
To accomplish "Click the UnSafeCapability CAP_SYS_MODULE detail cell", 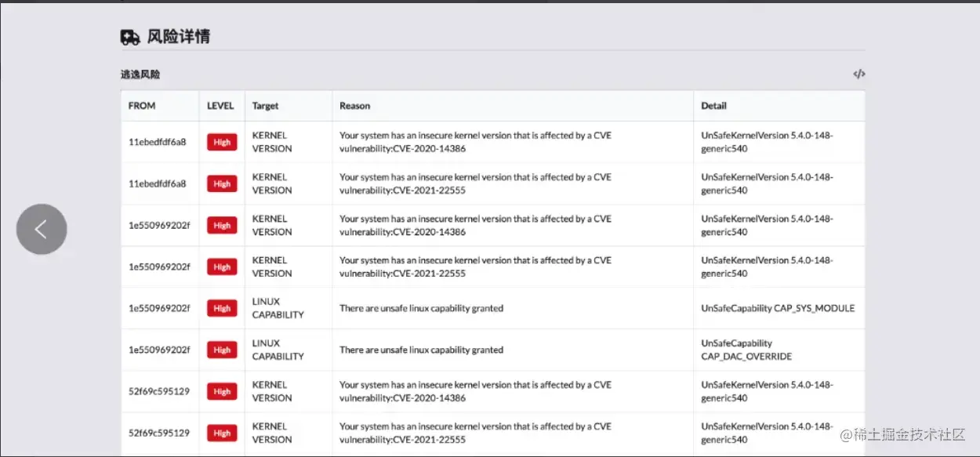I will click(x=778, y=309).
